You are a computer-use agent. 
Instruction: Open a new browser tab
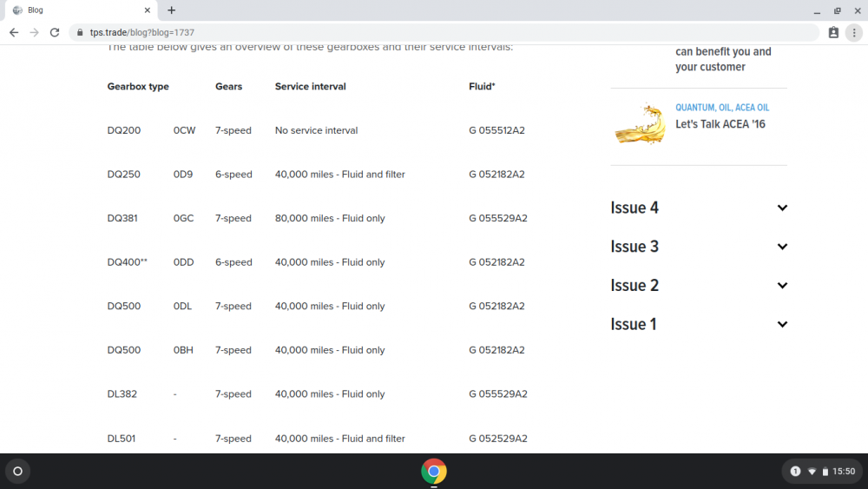tap(172, 10)
